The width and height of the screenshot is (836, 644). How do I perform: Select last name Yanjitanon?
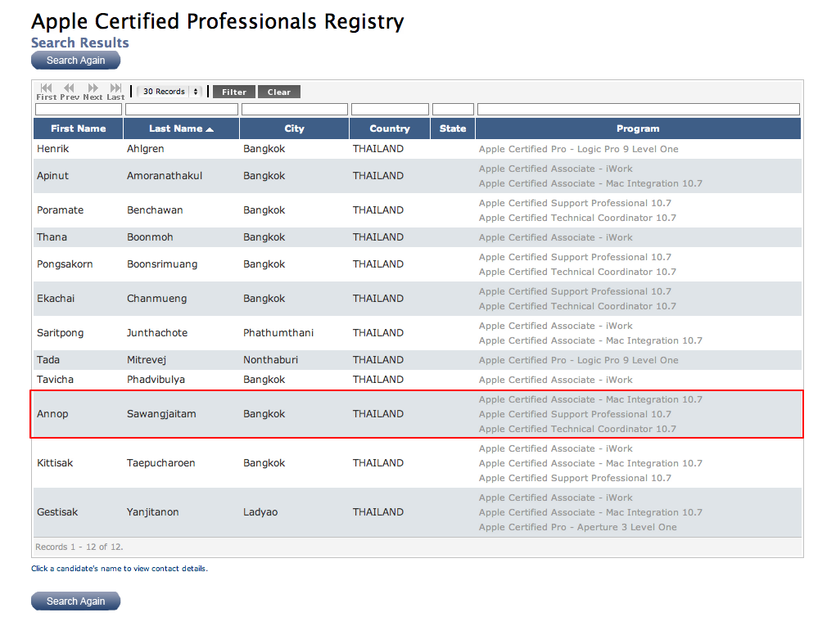[x=153, y=512]
